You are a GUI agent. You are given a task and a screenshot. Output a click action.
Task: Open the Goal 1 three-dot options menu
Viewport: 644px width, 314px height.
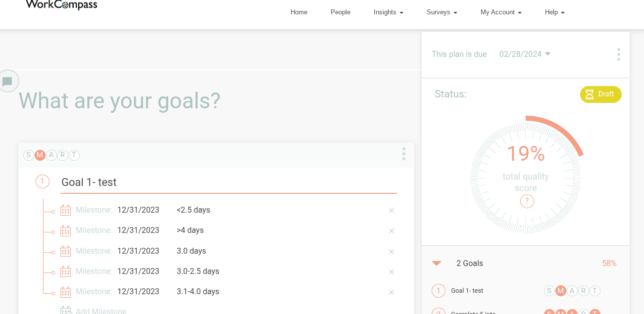click(404, 154)
